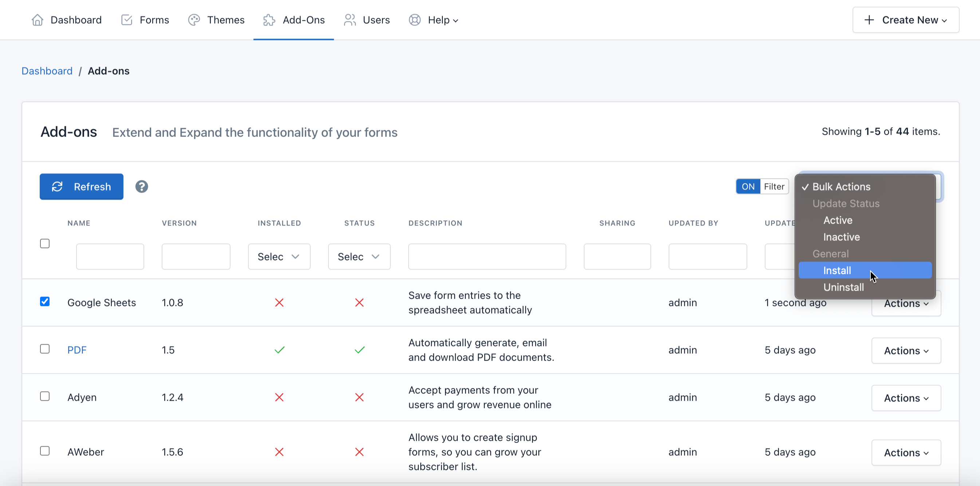
Task: Click the Users people icon
Action: tap(349, 20)
